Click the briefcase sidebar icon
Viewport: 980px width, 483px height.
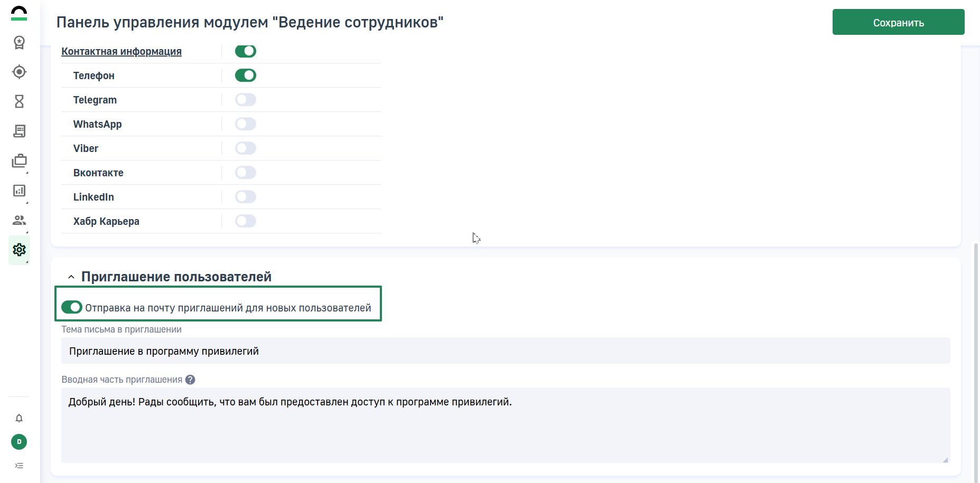19,160
